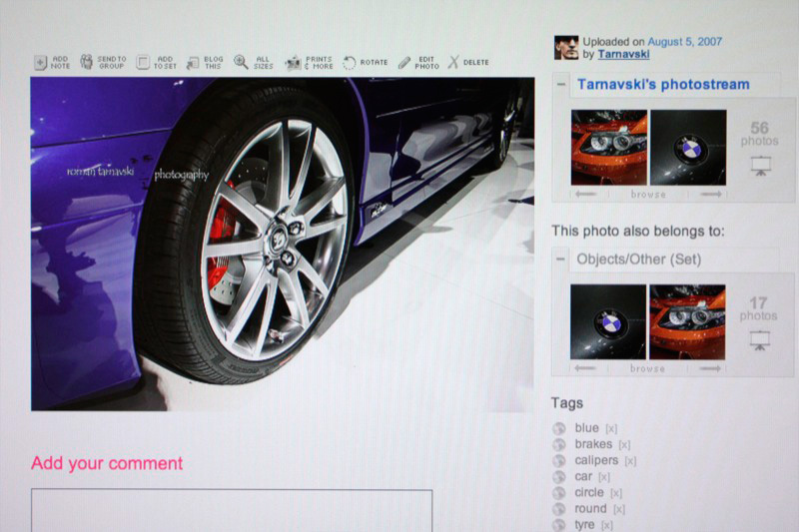Click the main blue car wheel photo
Screen dimensions: 799x532
283,244
